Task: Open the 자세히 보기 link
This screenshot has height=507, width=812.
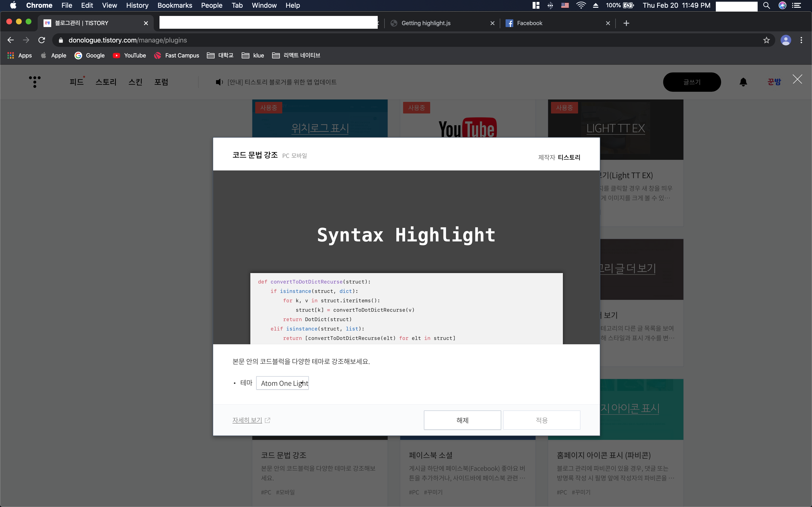Action: (247, 420)
